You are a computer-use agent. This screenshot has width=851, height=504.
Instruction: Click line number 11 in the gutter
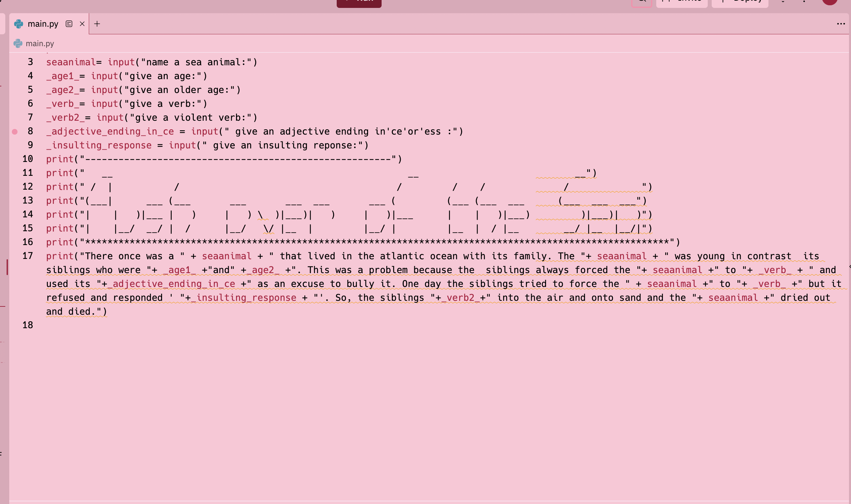[27, 173]
